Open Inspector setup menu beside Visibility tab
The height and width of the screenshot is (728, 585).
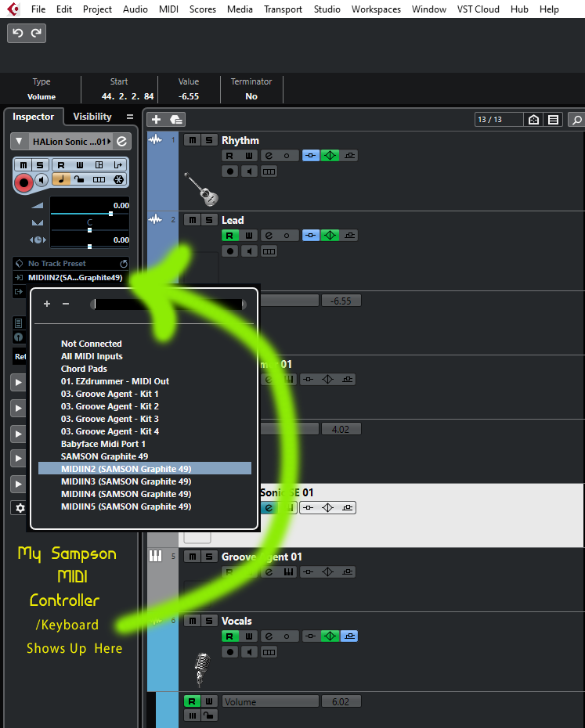[x=130, y=117]
